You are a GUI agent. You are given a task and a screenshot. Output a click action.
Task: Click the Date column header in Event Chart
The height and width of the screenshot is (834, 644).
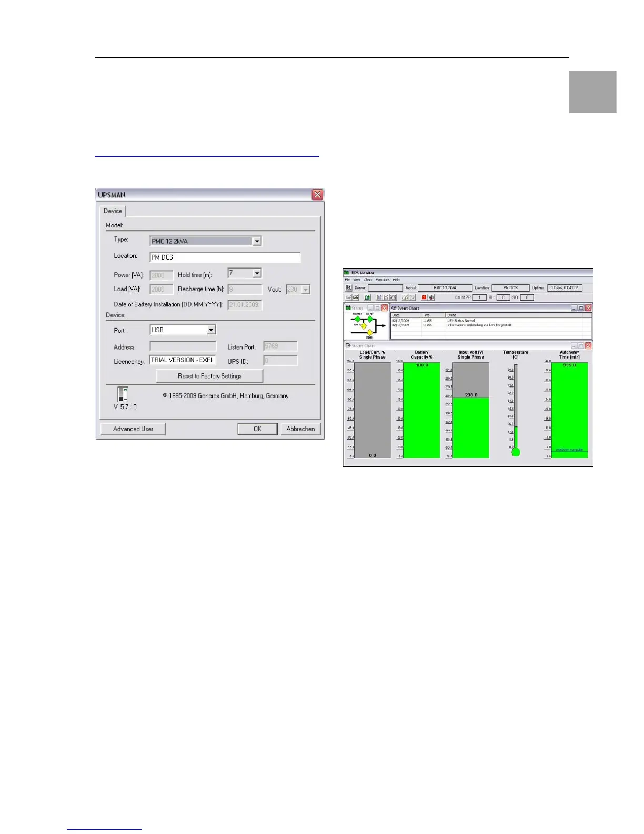pos(406,315)
